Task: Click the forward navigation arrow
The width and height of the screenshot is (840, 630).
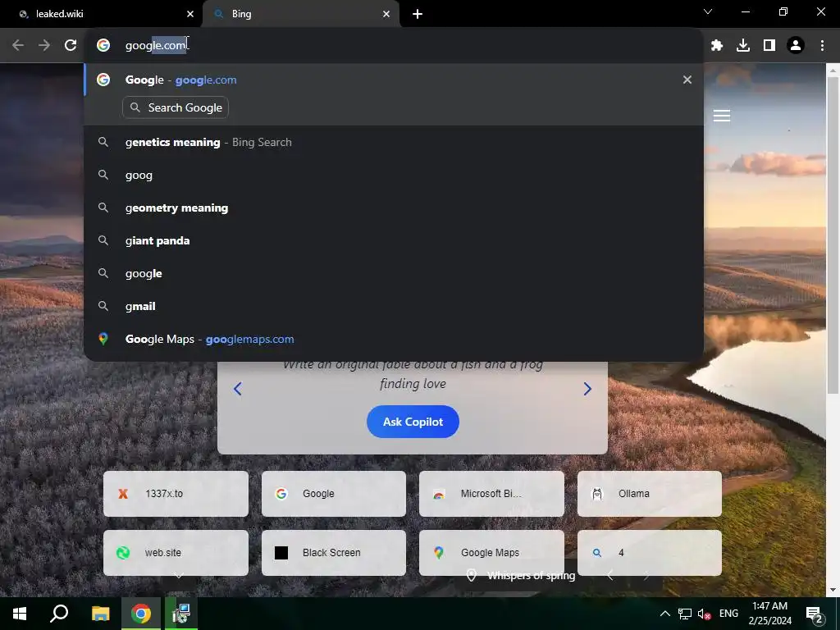Action: click(44, 46)
